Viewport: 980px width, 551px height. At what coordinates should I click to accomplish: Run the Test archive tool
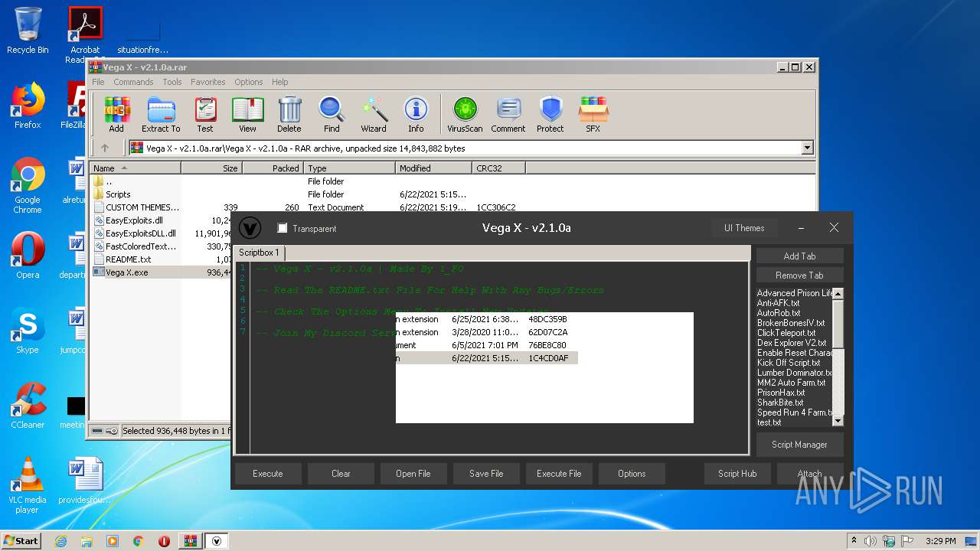click(x=205, y=114)
